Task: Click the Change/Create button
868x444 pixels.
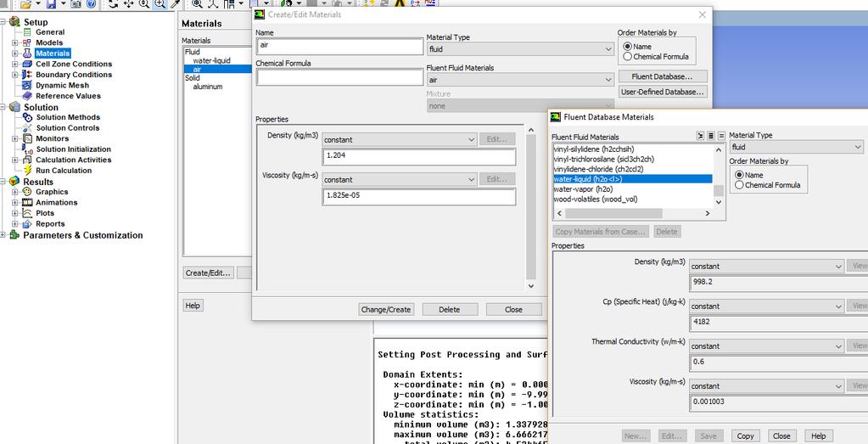Action: [x=386, y=310]
